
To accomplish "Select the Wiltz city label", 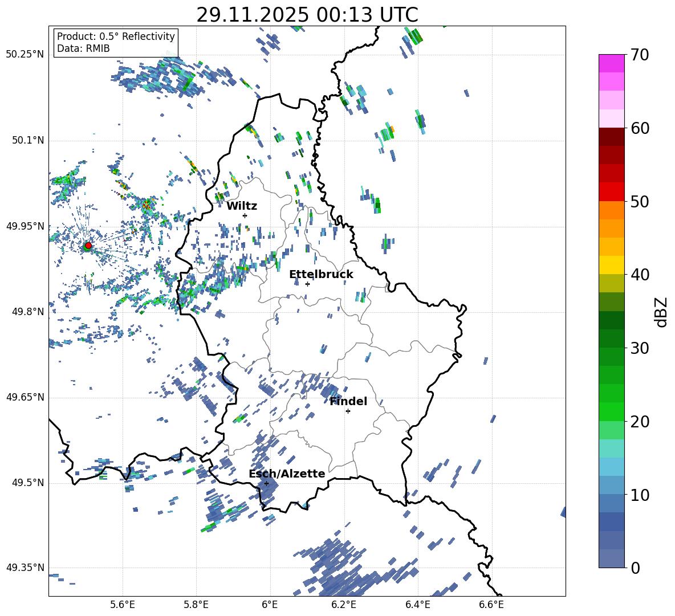I will 242,206.
